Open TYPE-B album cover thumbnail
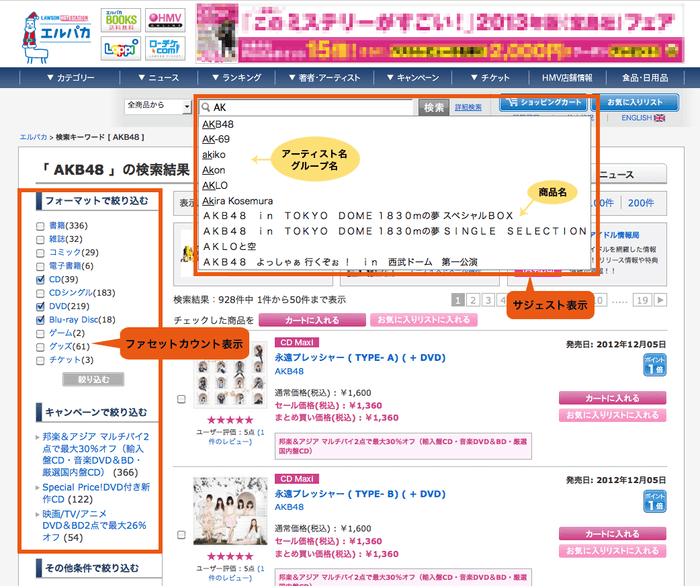The height and width of the screenshot is (586, 700). [230, 511]
